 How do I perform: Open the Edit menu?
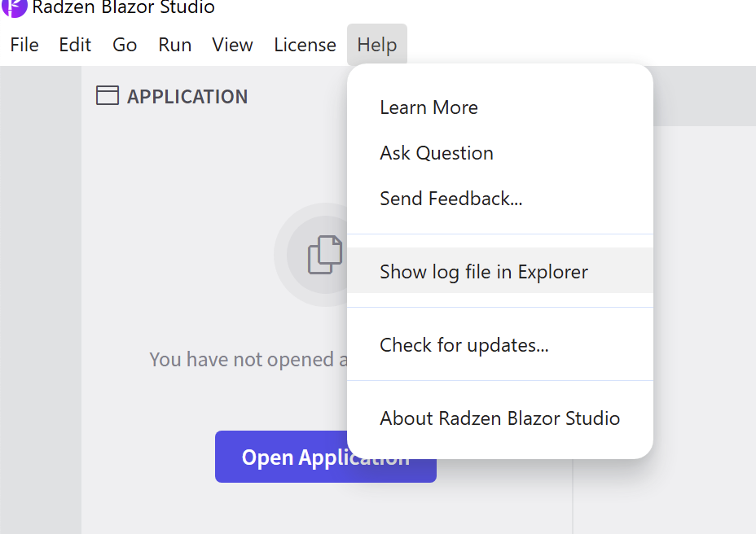click(x=75, y=45)
